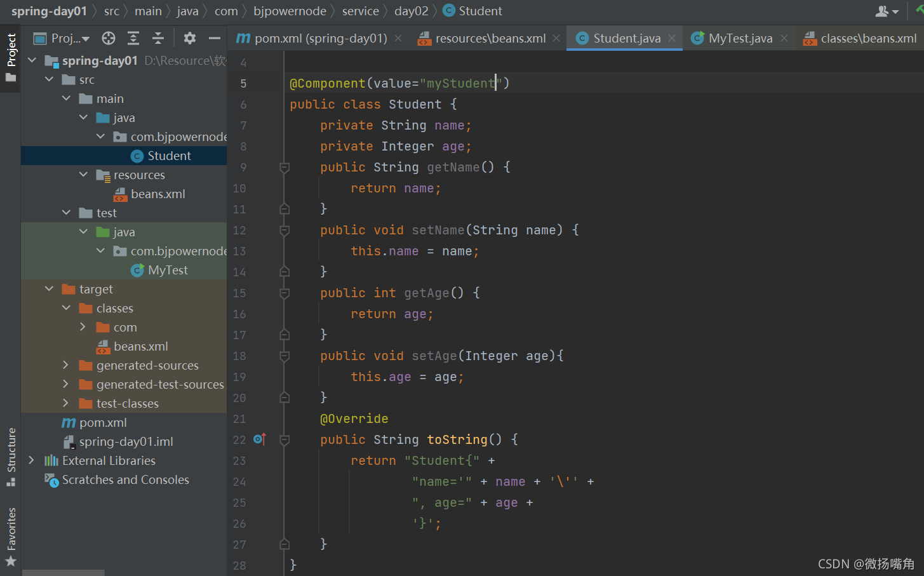Image resolution: width=924 pixels, height=576 pixels.
Task: Fold getName method at line 9
Action: [285, 168]
